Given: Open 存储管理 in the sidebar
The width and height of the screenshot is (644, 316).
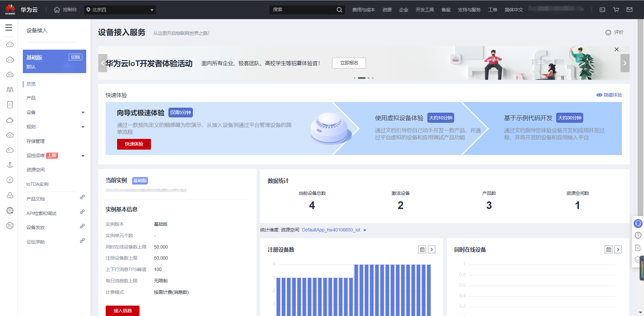Looking at the screenshot, I should click(x=36, y=141).
